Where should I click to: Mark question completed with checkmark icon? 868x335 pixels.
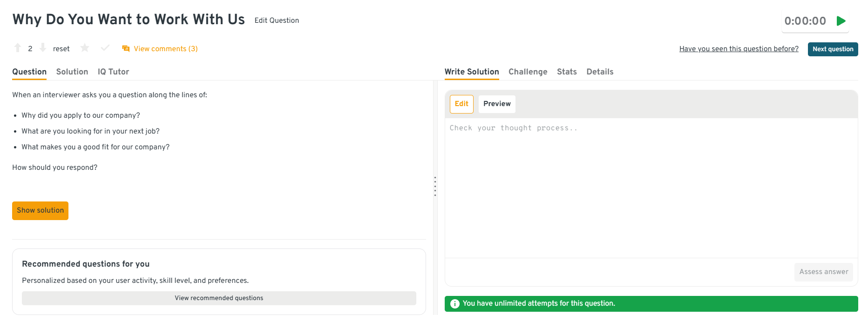point(105,48)
